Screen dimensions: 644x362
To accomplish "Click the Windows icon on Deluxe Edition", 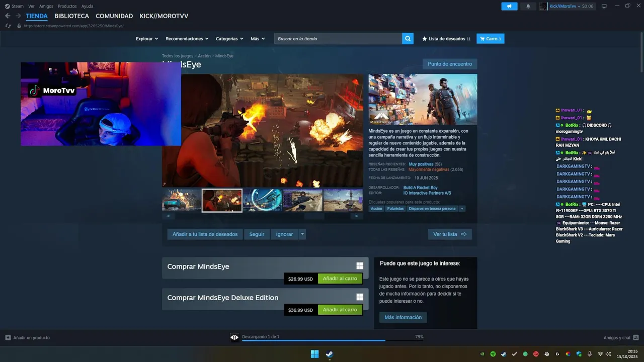I will (x=360, y=297).
